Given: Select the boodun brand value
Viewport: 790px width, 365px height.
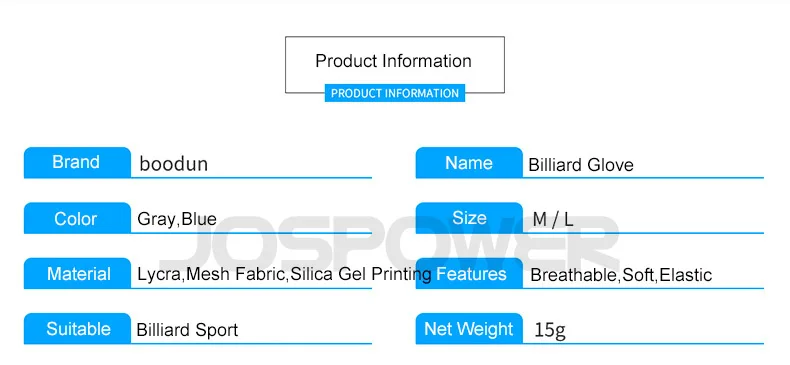Looking at the screenshot, I should click(x=173, y=164).
